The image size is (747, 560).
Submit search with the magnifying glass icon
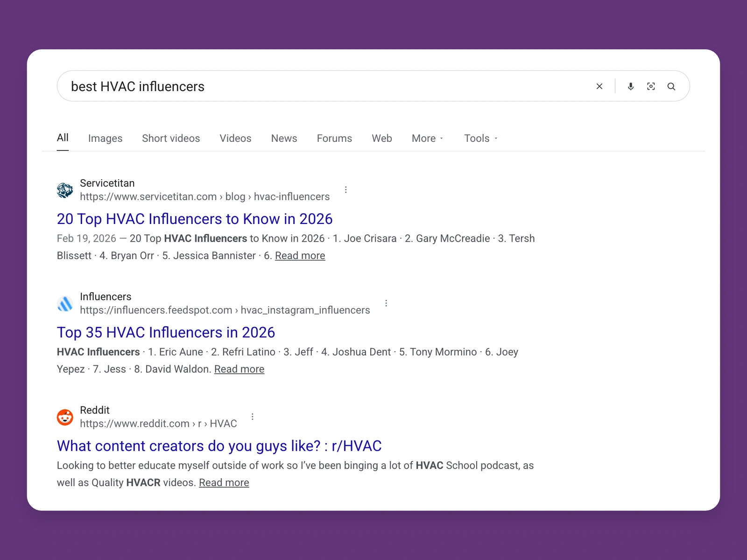[671, 86]
